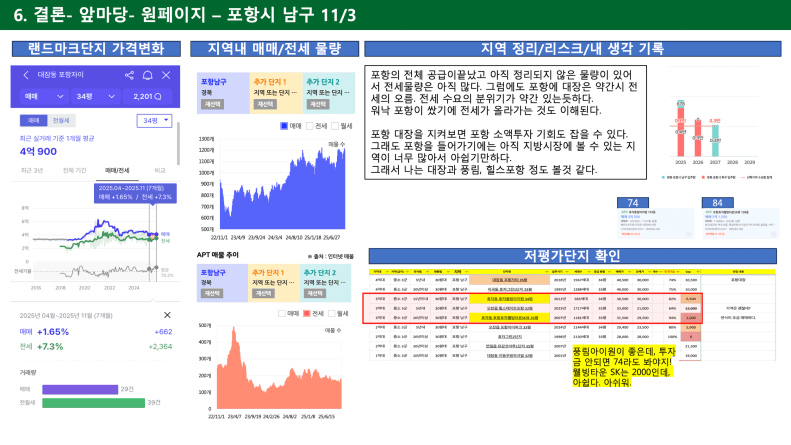Toggle the 전세 checkbox on the orange chart
This screenshot has width=791, height=445.
click(x=306, y=313)
